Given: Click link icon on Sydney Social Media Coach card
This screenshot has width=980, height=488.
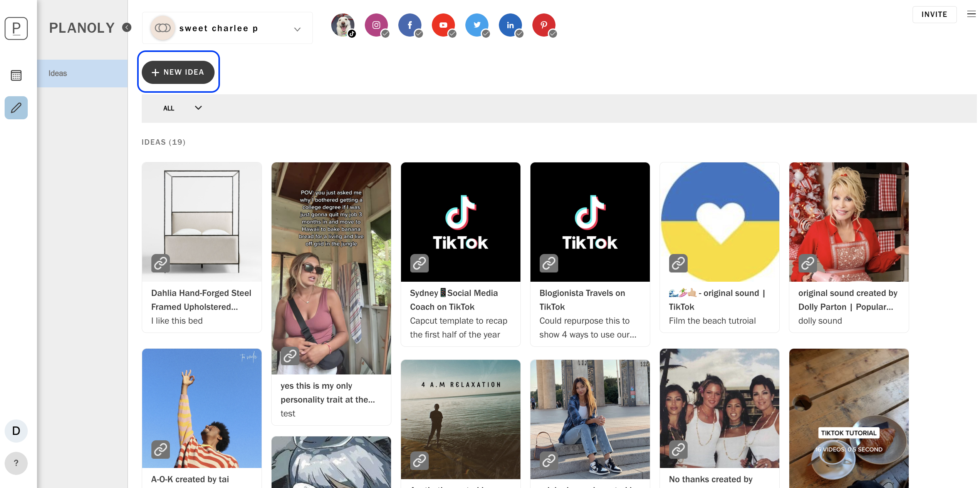Looking at the screenshot, I should [420, 263].
